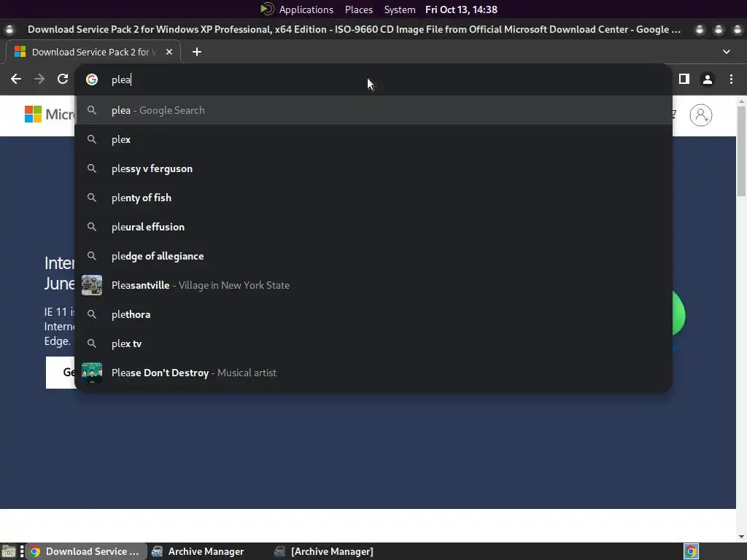This screenshot has width=747, height=560.
Task: Choose 'plessy v ferguson' suggestion
Action: (x=373, y=168)
